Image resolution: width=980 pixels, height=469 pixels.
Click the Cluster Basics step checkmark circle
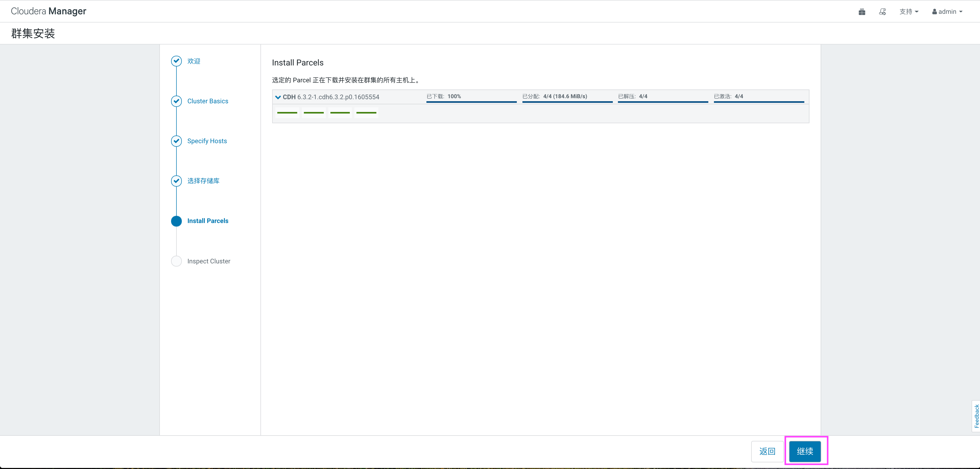(176, 101)
